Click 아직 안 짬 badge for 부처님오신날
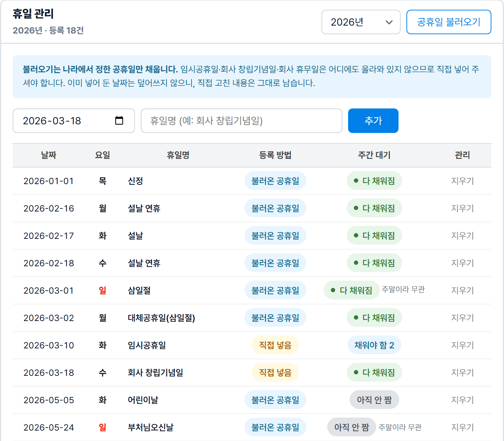This screenshot has height=441, width=504. 352,427
